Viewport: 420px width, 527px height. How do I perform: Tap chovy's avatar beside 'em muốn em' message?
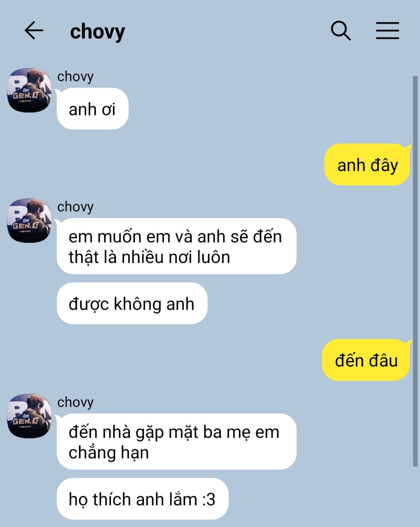point(29,220)
